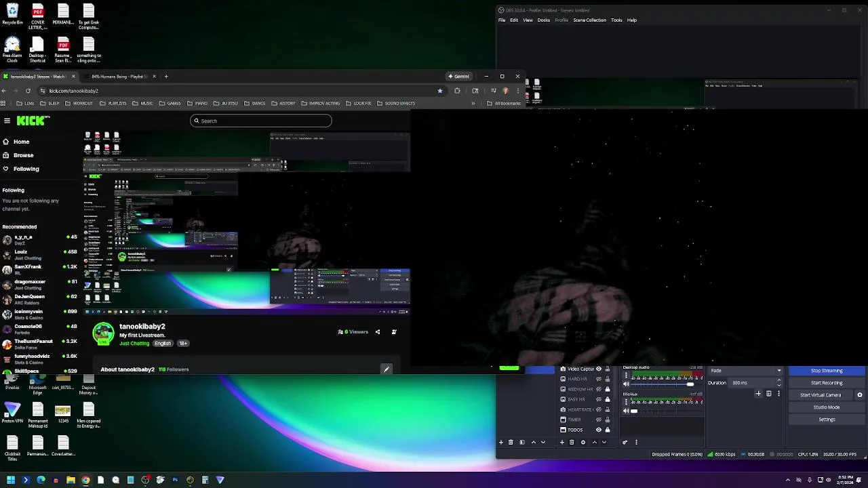This screenshot has height=488, width=868.
Task: Show hidden system tray icons
Action: tap(788, 480)
